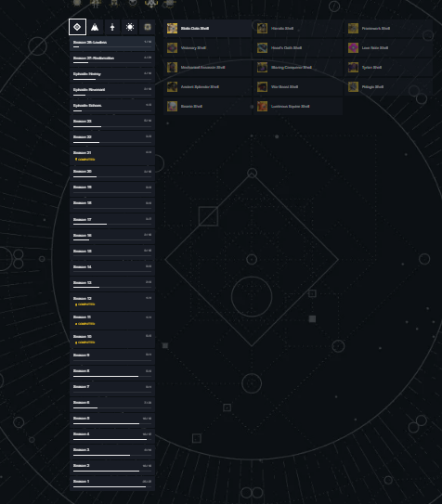The image size is (442, 504).
Task: Click the Season 17 progress bar
Action: tap(112, 224)
